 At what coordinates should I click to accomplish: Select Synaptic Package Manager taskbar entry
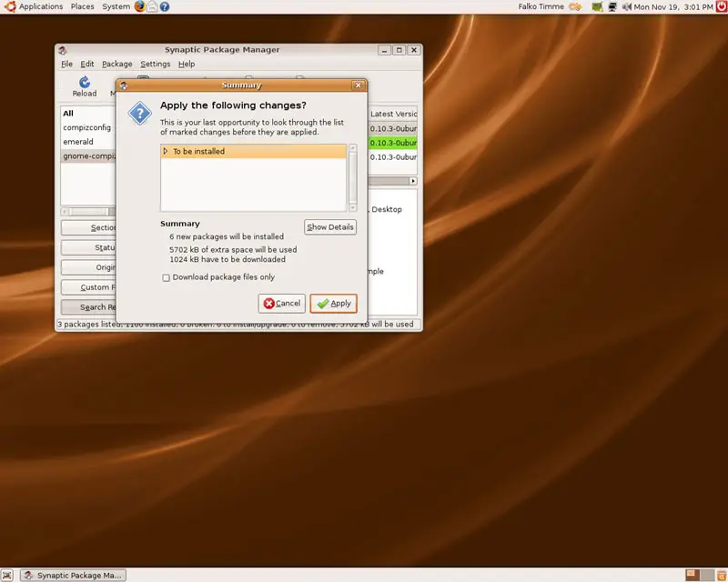pos(73,575)
